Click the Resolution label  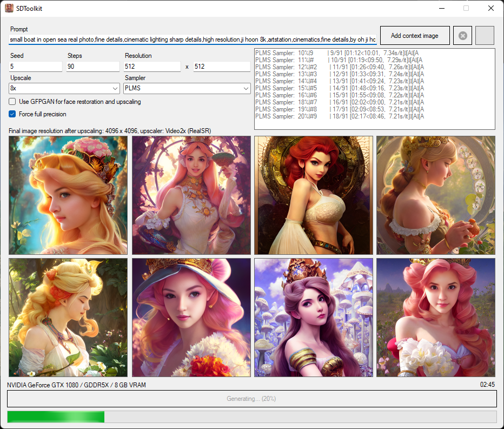138,56
